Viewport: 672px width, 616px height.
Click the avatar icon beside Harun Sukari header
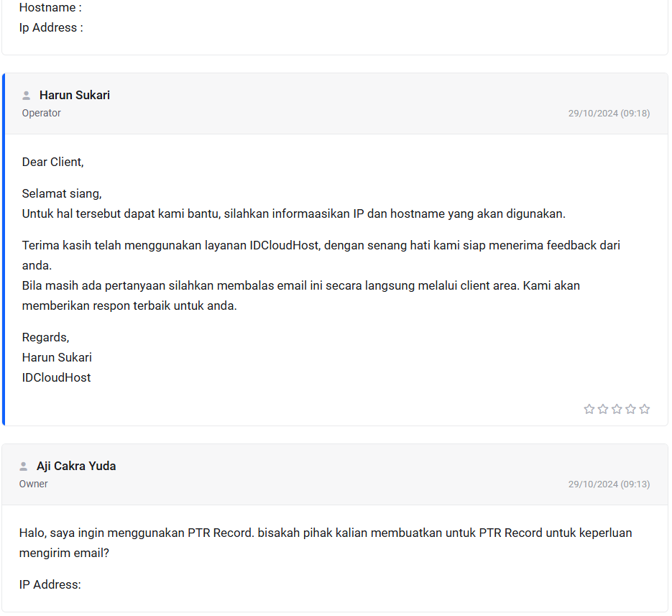click(27, 96)
